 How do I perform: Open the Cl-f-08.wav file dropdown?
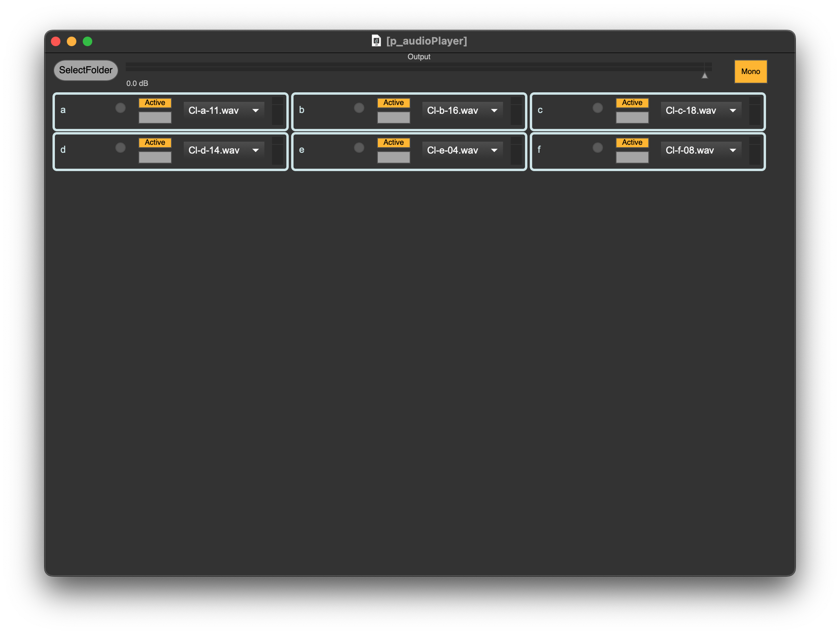pyautogui.click(x=701, y=150)
